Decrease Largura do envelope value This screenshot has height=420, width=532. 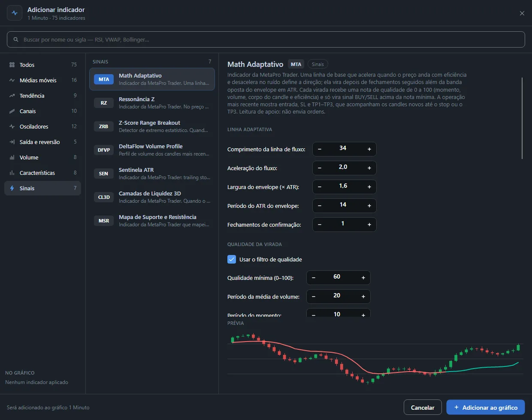click(320, 187)
